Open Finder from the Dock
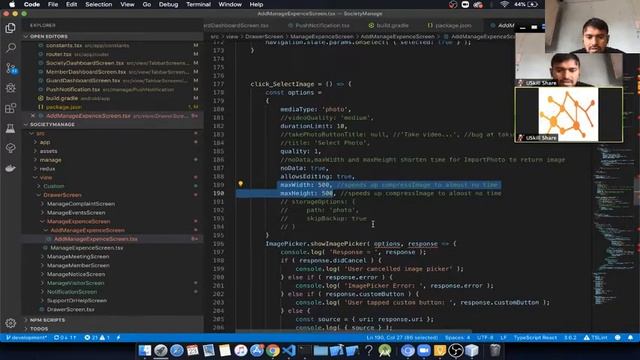The image size is (640, 360). pos(144,350)
